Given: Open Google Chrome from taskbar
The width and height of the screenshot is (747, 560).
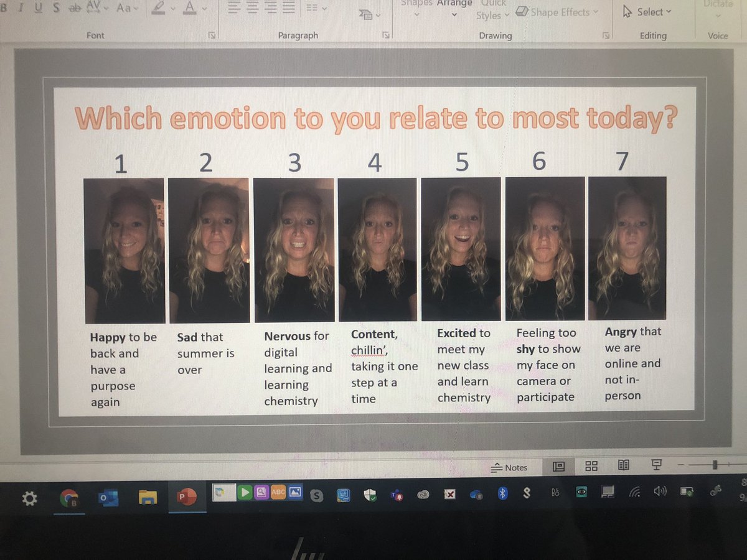Looking at the screenshot, I should 68,498.
